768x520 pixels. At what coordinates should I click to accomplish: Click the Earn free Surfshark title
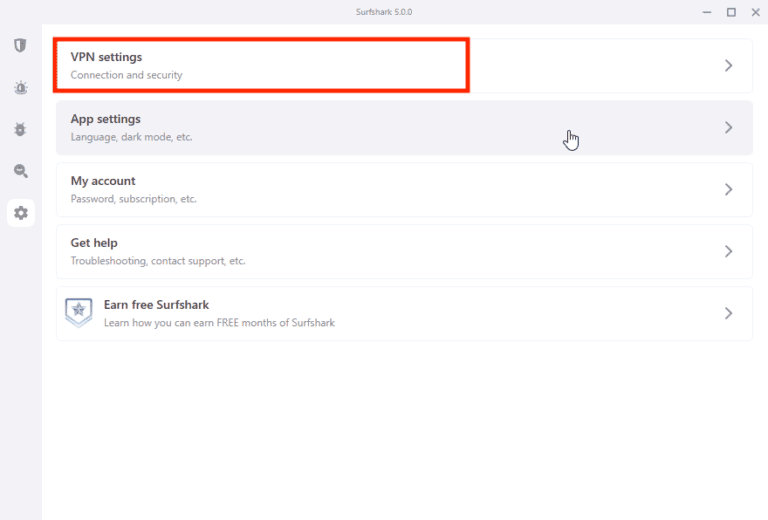pos(156,305)
